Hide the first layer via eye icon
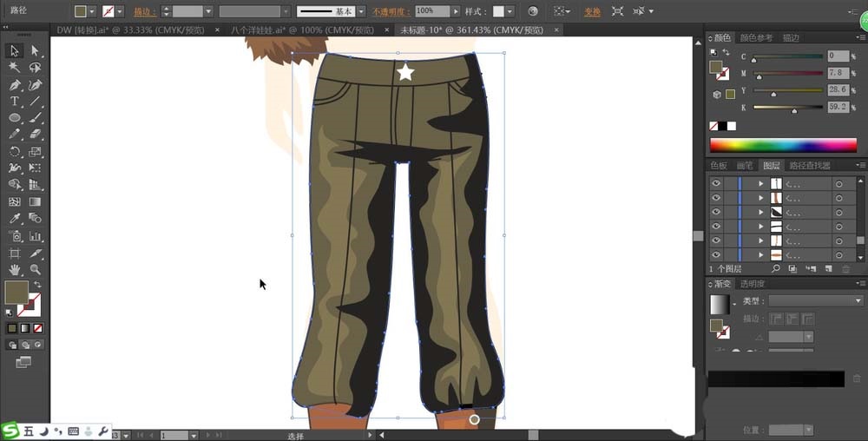 coord(716,184)
